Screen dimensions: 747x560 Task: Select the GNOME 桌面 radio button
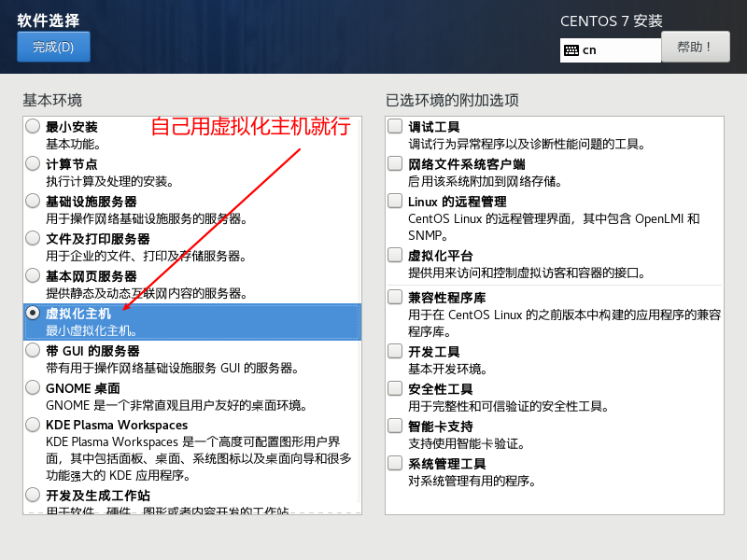pyautogui.click(x=33, y=387)
